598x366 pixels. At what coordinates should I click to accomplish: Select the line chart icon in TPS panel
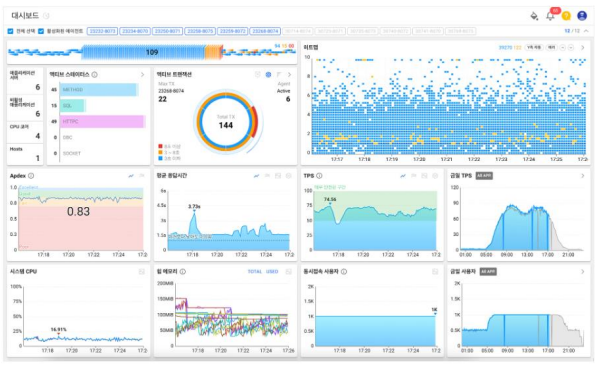403,176
